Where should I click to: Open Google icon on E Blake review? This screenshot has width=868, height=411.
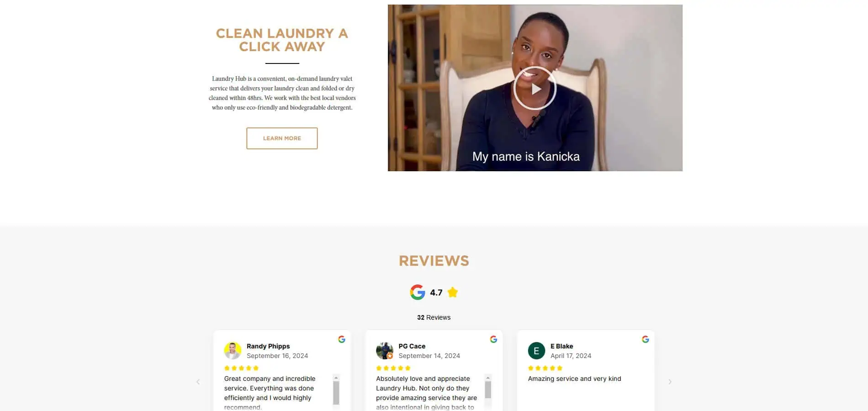point(646,339)
